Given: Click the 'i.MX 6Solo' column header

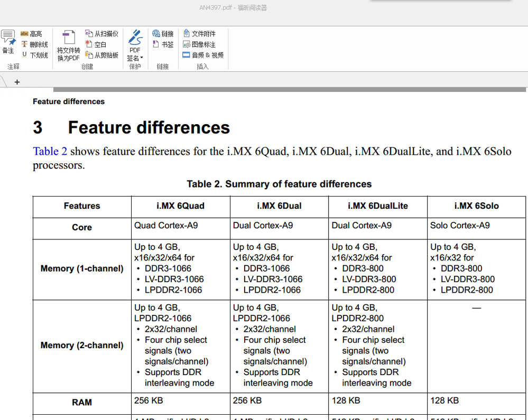Looking at the screenshot, I should [477, 206].
